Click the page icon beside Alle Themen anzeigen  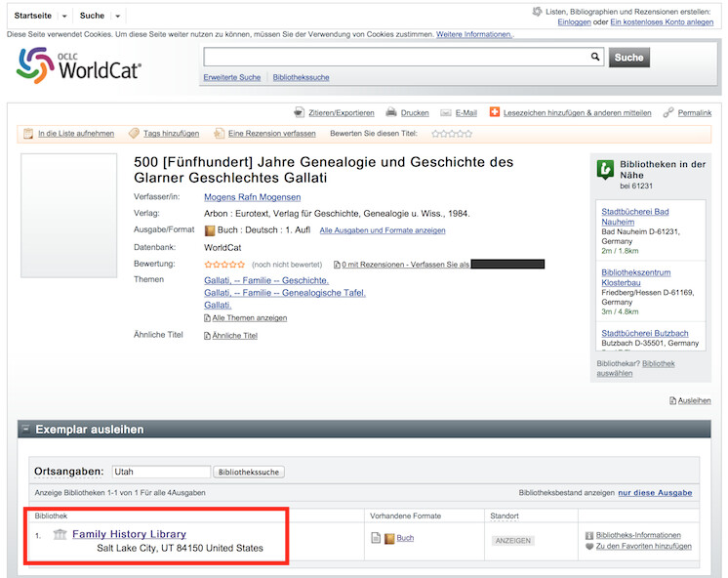click(207, 318)
